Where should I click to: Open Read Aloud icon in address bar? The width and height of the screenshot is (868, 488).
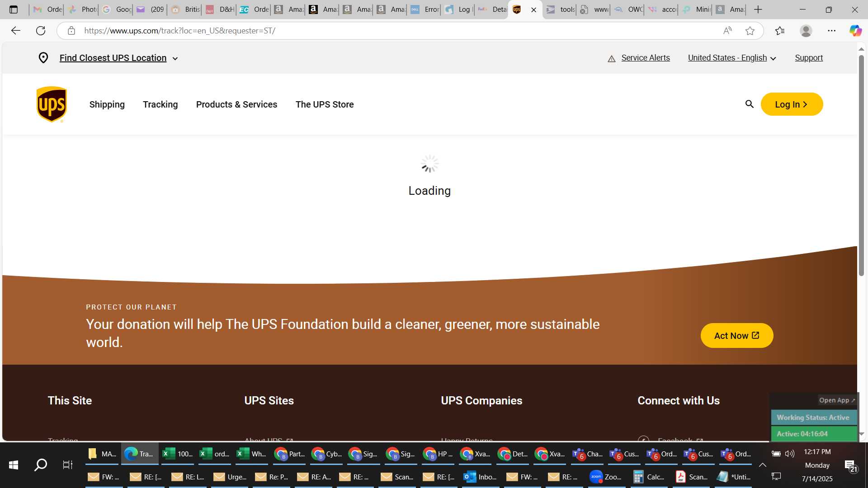pyautogui.click(x=727, y=31)
